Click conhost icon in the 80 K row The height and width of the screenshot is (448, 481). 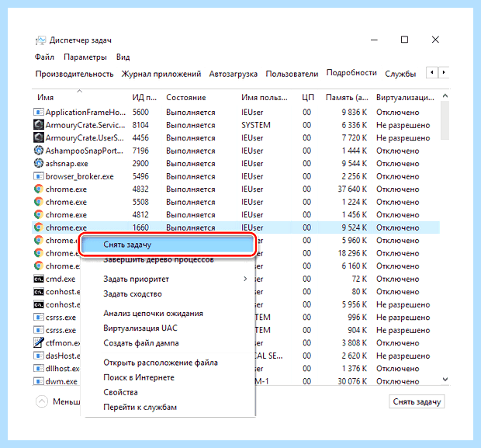tap(38, 292)
